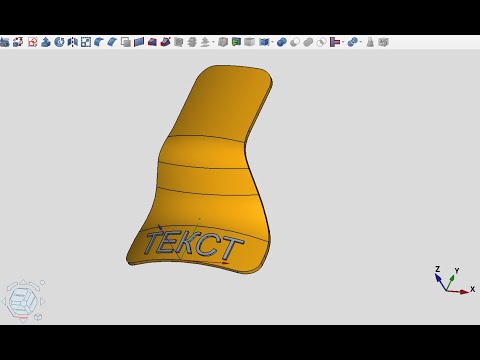Open dropdown beside gray up-arrow stack icon

pyautogui.click(x=213, y=42)
